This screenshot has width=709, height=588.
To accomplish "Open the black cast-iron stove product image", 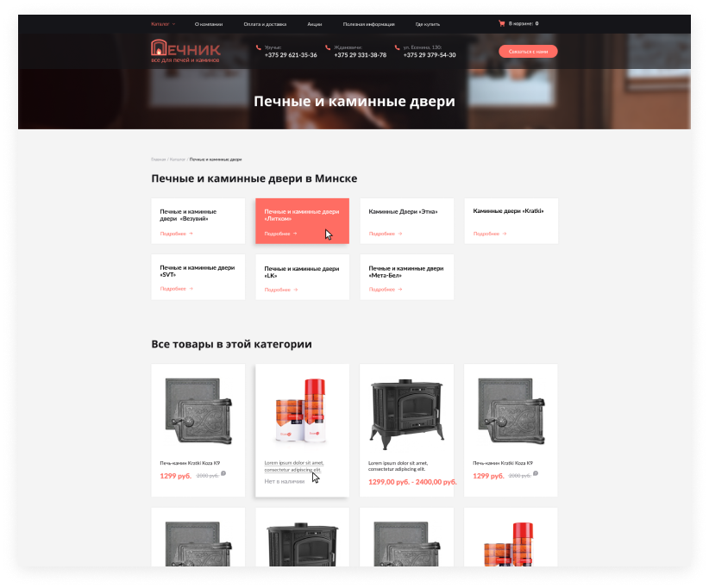I will point(406,411).
